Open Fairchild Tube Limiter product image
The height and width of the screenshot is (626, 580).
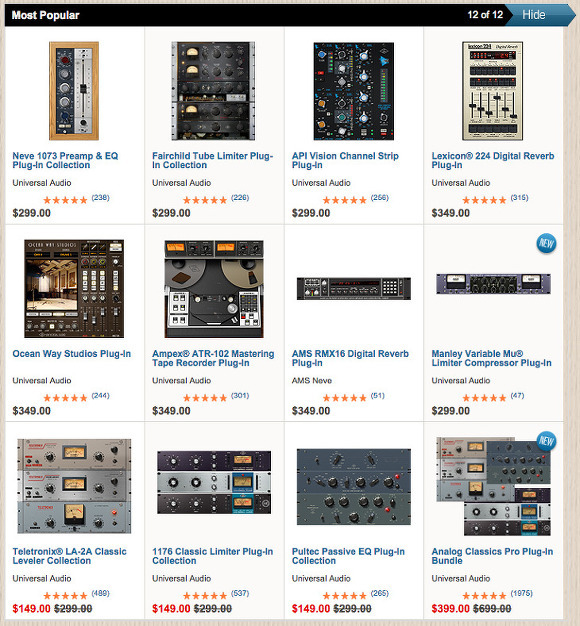click(x=213, y=91)
